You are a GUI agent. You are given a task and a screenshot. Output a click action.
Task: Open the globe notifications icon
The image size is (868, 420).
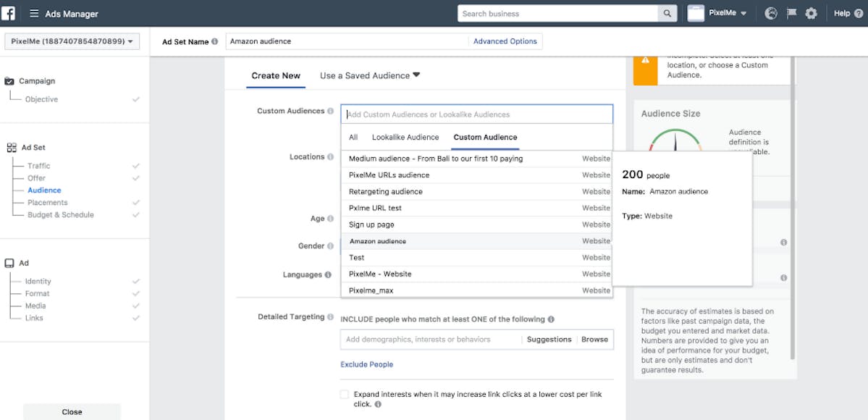(770, 13)
